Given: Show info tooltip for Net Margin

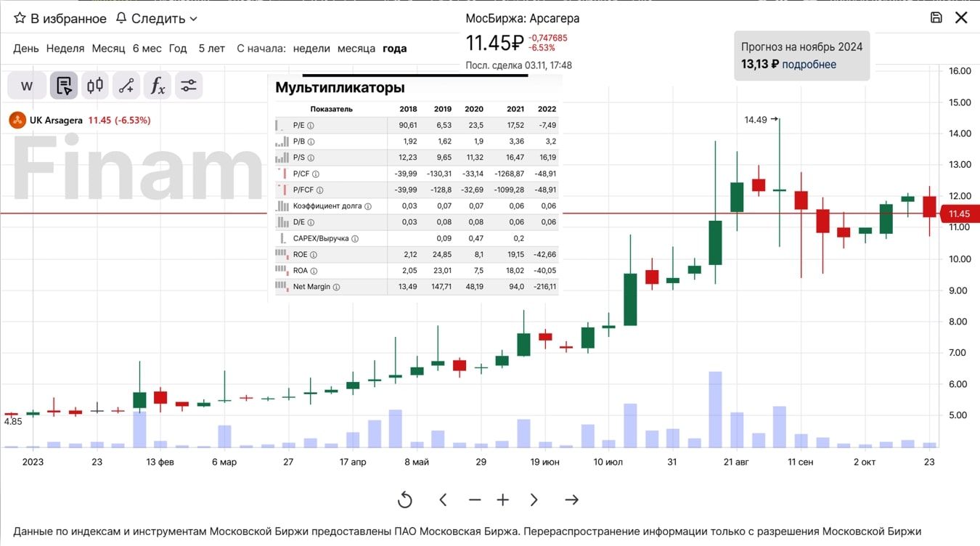Looking at the screenshot, I should [x=336, y=287].
